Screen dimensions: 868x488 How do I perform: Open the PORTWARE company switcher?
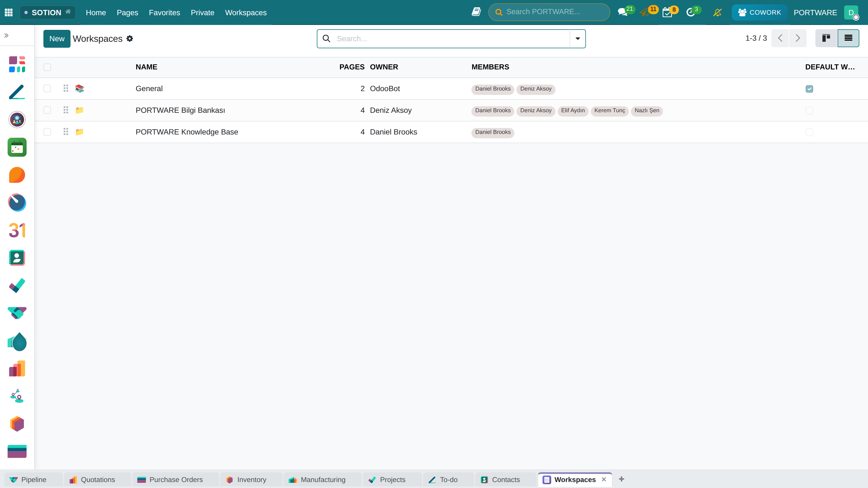tap(815, 12)
